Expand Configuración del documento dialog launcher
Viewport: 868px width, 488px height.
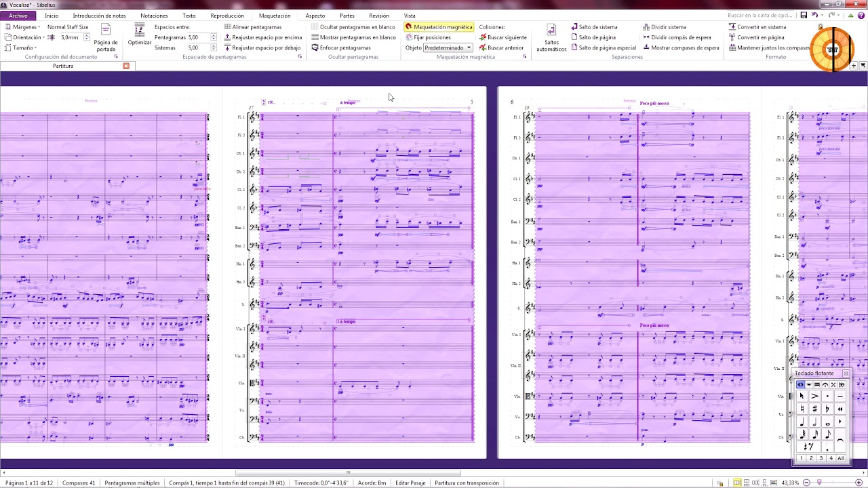pyautogui.click(x=116, y=57)
